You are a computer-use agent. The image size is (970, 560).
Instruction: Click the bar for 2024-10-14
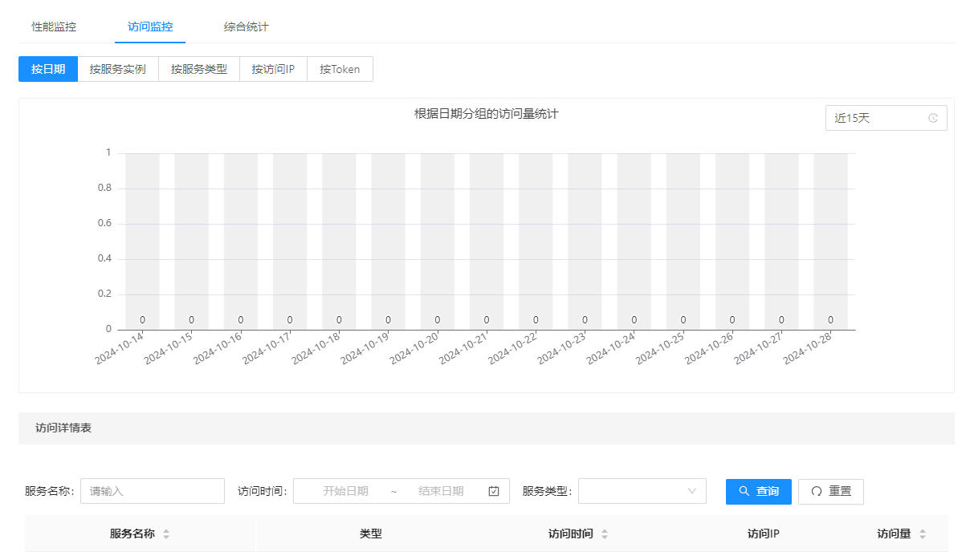click(x=142, y=241)
